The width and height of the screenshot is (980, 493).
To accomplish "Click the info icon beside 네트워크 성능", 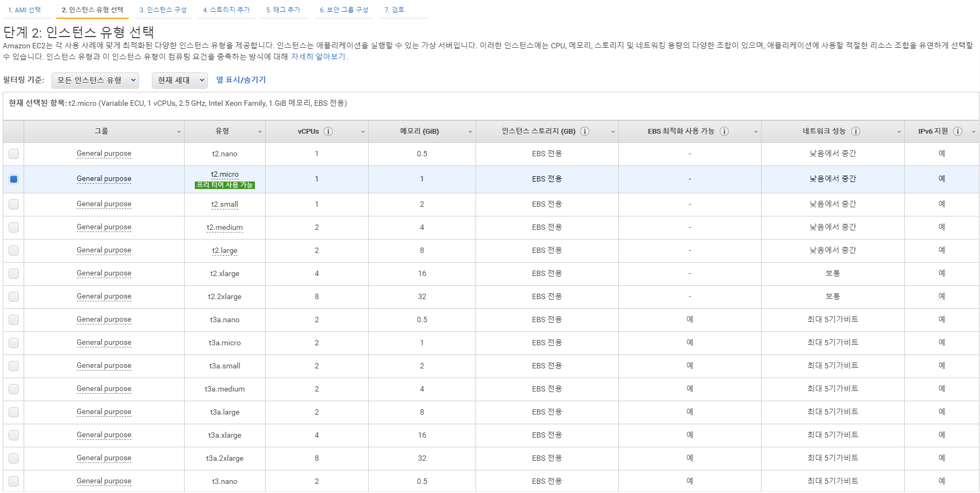I will click(855, 132).
